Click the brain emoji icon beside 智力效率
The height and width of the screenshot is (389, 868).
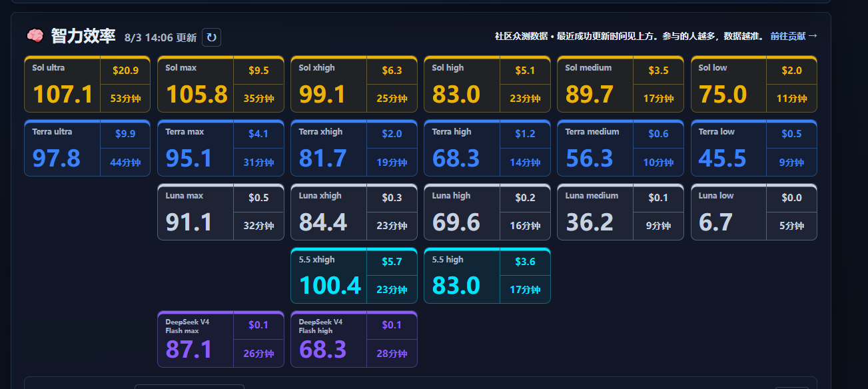(35, 36)
